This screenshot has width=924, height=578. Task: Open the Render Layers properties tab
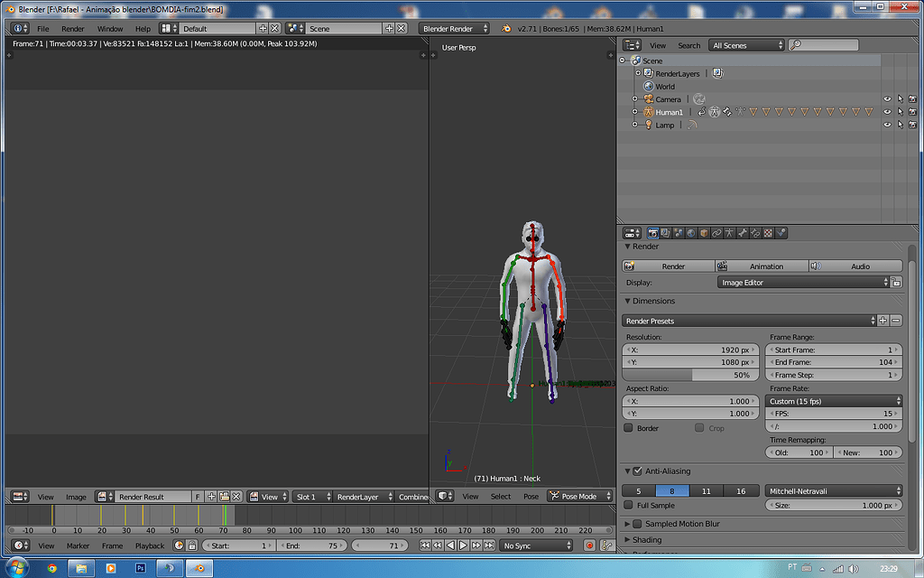(x=666, y=233)
